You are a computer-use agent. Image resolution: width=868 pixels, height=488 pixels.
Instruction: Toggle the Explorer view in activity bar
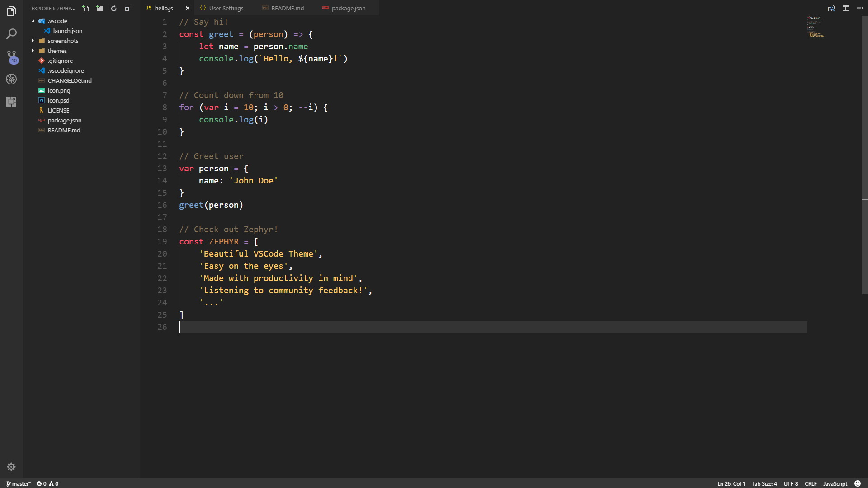tap(11, 11)
